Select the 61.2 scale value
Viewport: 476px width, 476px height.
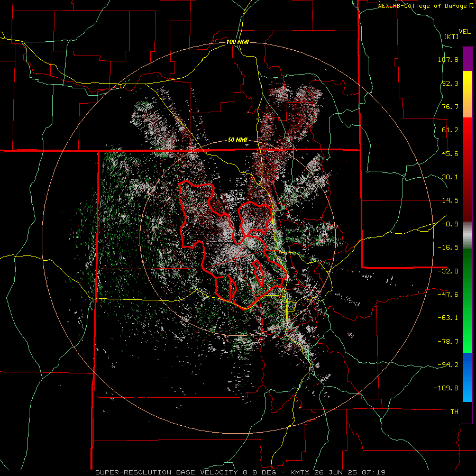[x=450, y=130]
